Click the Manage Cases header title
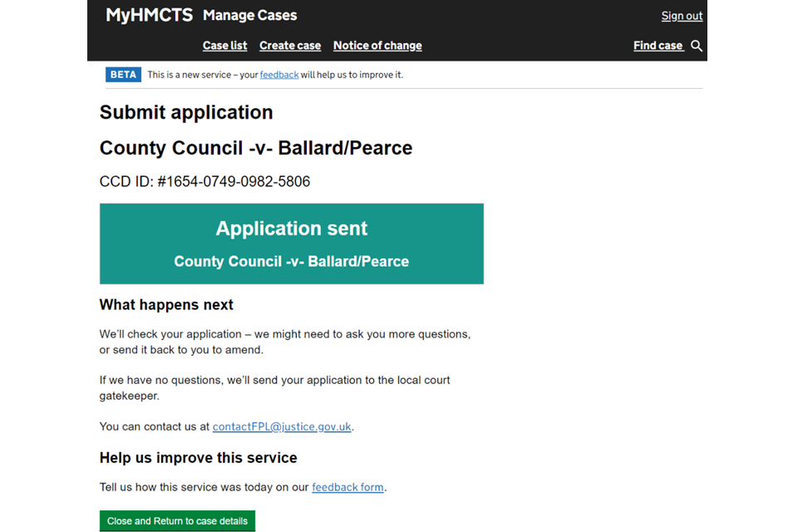 pos(249,15)
